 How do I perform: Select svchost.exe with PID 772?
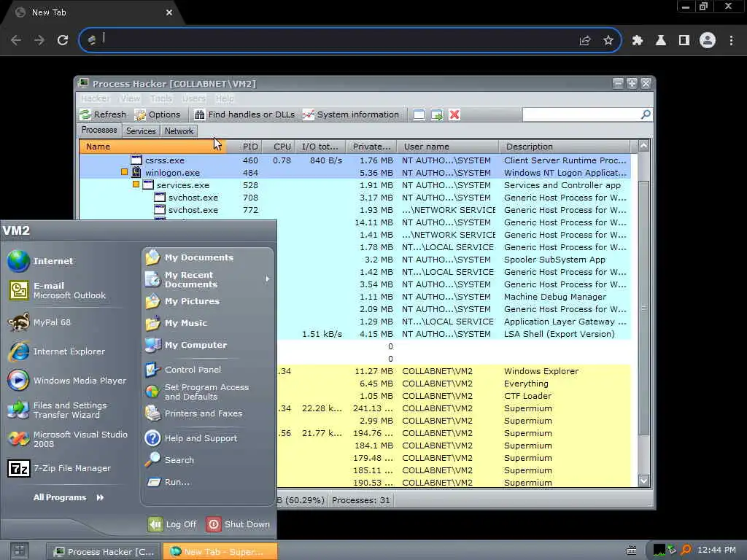pyautogui.click(x=355, y=210)
